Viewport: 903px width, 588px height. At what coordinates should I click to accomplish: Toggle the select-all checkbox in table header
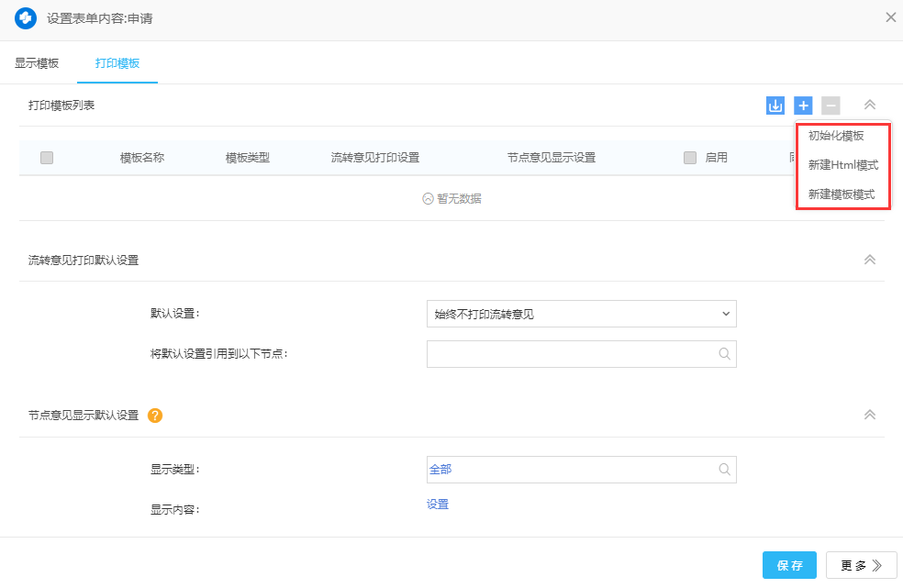point(47,158)
